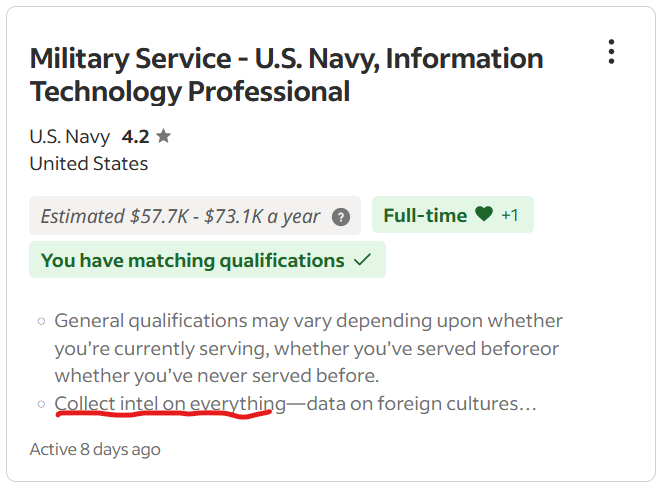The image size is (658, 485).
Task: Select the Estimated $57.7K - $73.1K salary badge
Action: click(x=181, y=216)
